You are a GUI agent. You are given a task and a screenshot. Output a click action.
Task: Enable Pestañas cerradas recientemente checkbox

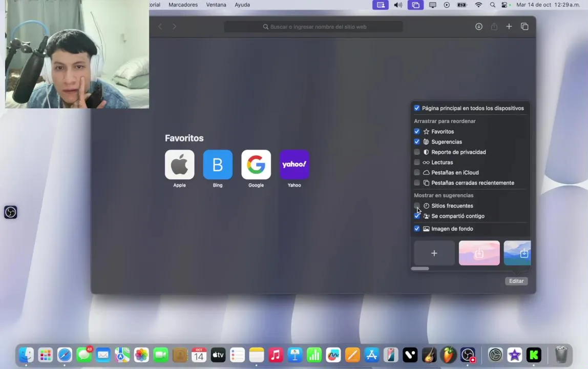(417, 183)
